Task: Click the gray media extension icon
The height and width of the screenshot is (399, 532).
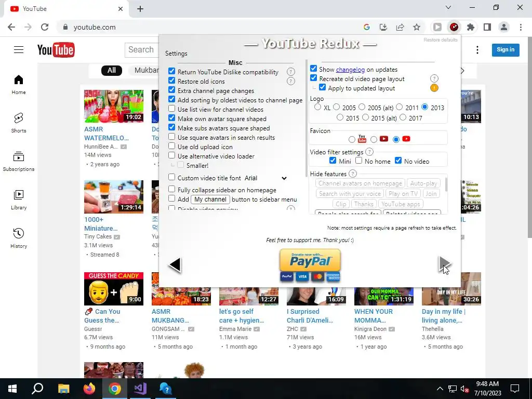Action: pos(437,27)
